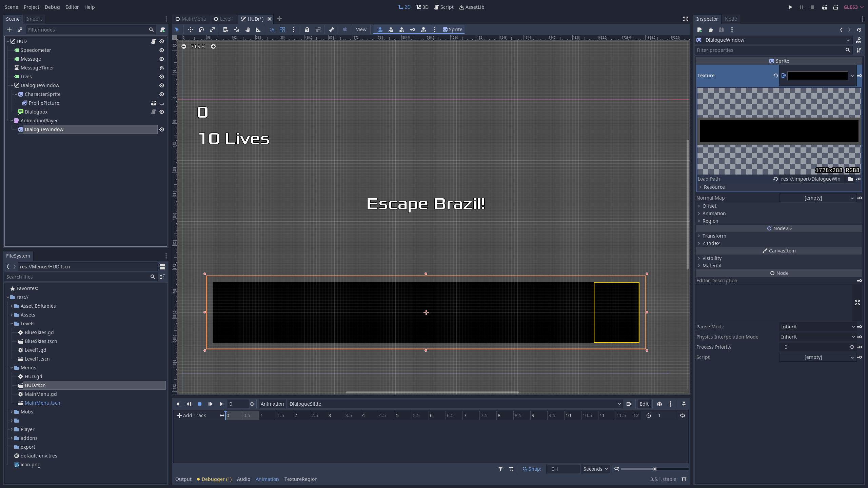This screenshot has width=868, height=488.
Task: Click Add New Node plus icon
Action: coord(9,30)
